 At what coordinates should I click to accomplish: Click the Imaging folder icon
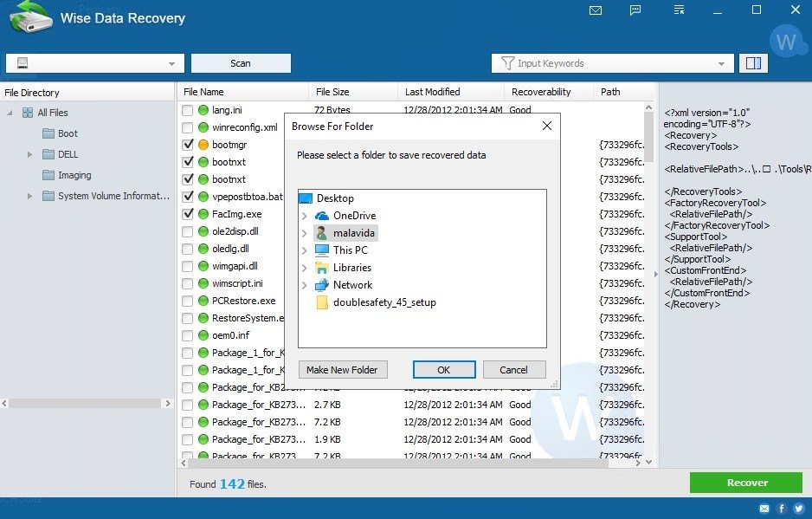pos(48,175)
